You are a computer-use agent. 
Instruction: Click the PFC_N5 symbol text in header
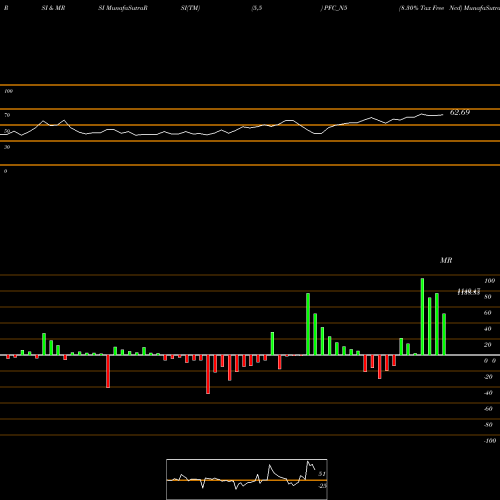coord(336,8)
